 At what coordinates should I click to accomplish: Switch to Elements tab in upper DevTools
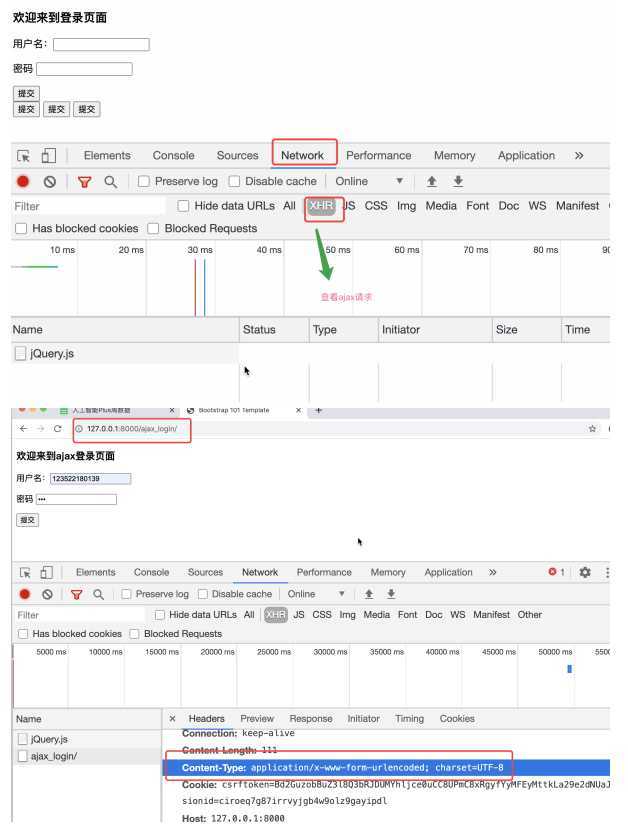coord(107,155)
